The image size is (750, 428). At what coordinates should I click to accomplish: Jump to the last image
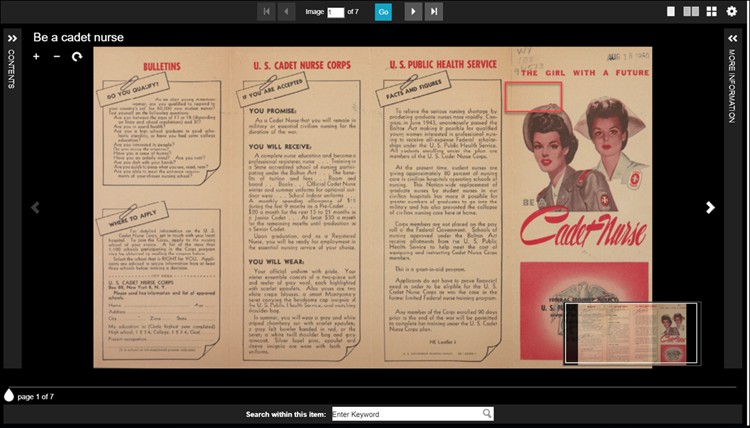[x=434, y=11]
